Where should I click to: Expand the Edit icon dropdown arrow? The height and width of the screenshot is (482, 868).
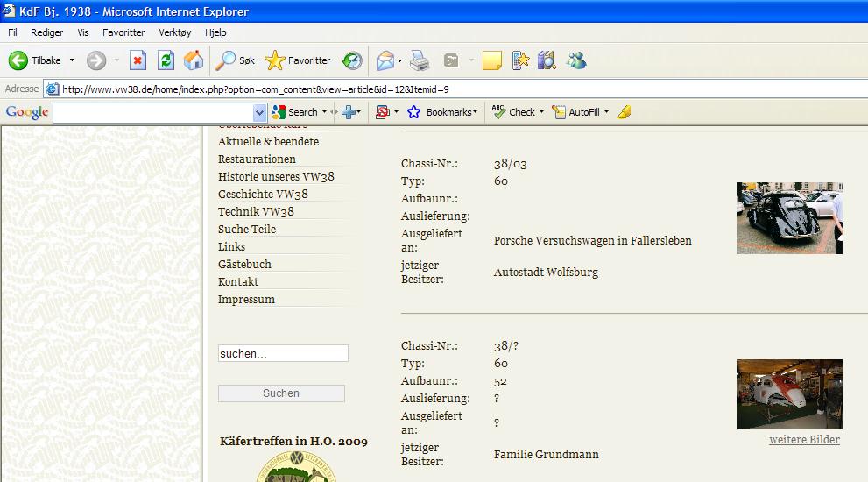tap(471, 60)
